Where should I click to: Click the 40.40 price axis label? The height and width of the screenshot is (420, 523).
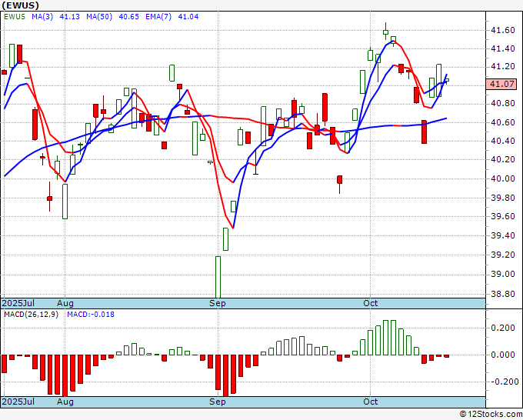pyautogui.click(x=503, y=141)
